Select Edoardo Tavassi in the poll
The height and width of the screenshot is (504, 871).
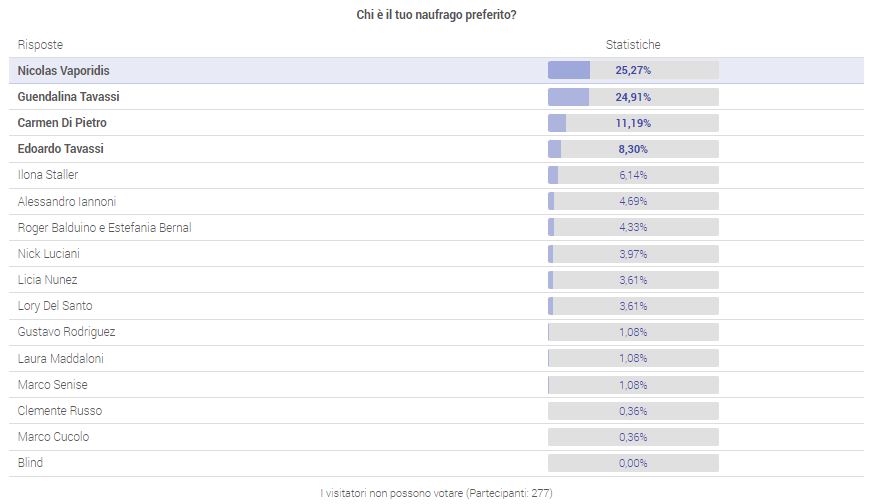61,149
